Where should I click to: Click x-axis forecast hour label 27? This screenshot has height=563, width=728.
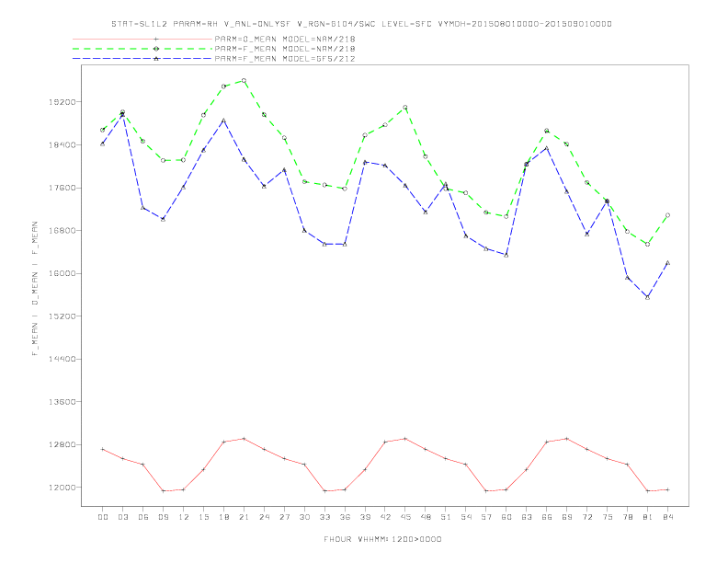(284, 517)
